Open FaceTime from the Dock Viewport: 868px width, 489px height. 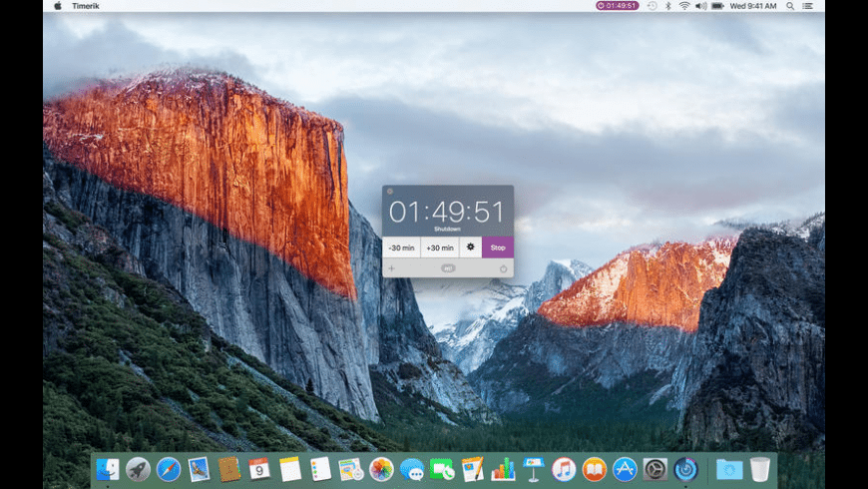pyautogui.click(x=442, y=470)
